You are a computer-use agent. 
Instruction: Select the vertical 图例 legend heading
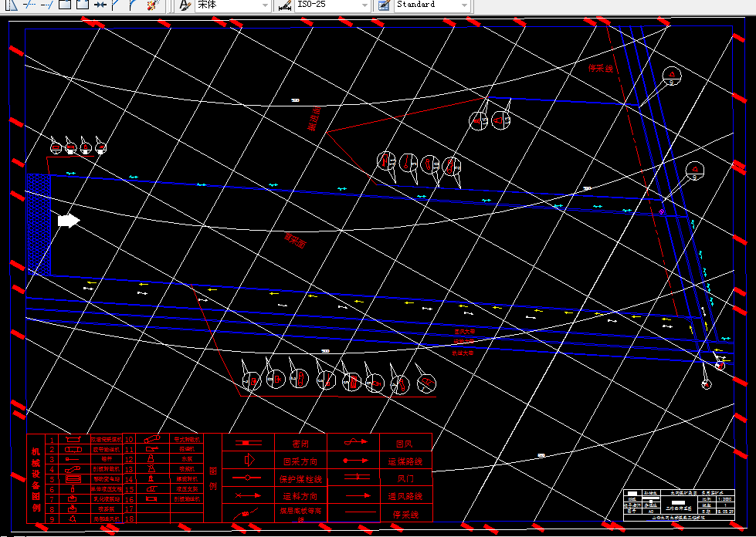coord(213,478)
